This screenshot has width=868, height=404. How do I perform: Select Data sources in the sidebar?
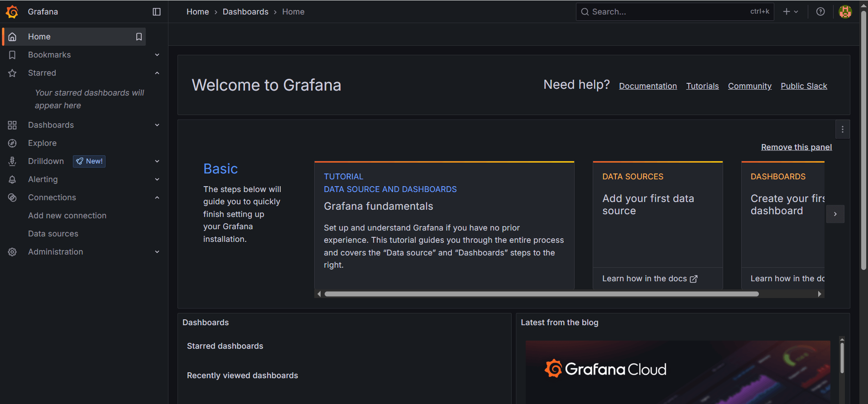tap(53, 234)
